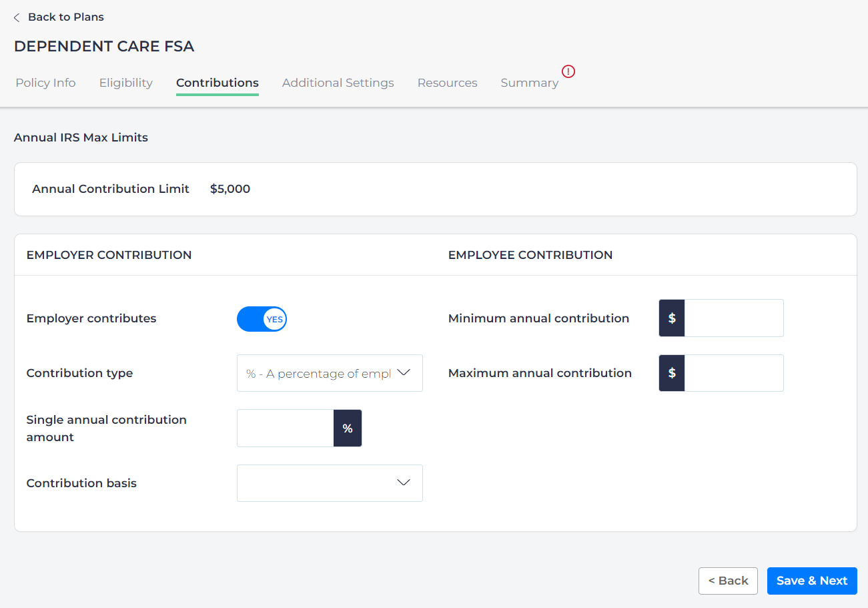The image size is (868, 608).
Task: Toggle the Employer contributes switch
Action: click(x=262, y=319)
